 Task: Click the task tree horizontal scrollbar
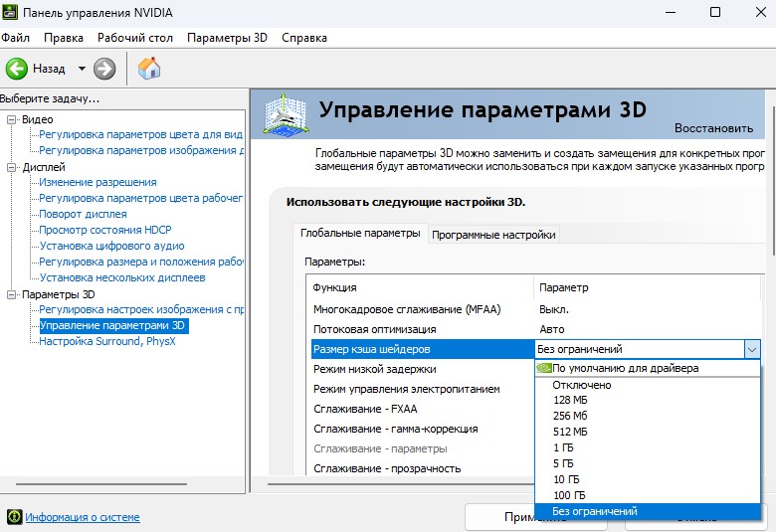click(x=101, y=484)
